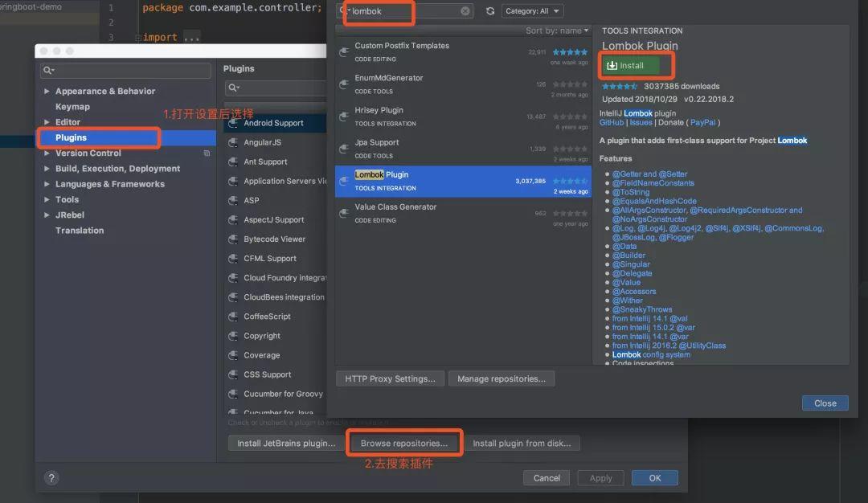Viewport: 868px width, 503px height.
Task: Open the Category: All dropdown
Action: (x=532, y=11)
